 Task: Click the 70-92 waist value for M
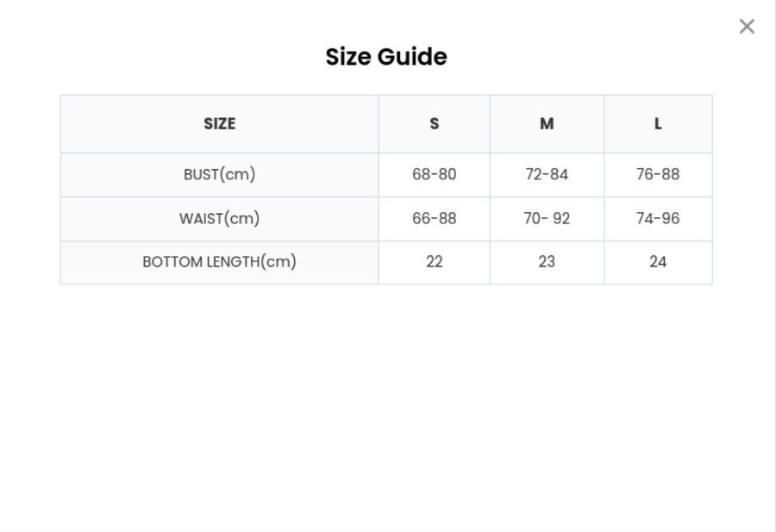(547, 218)
